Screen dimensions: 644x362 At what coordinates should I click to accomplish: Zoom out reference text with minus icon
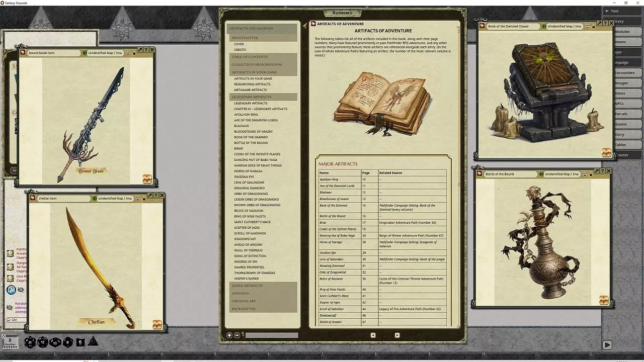[237, 335]
